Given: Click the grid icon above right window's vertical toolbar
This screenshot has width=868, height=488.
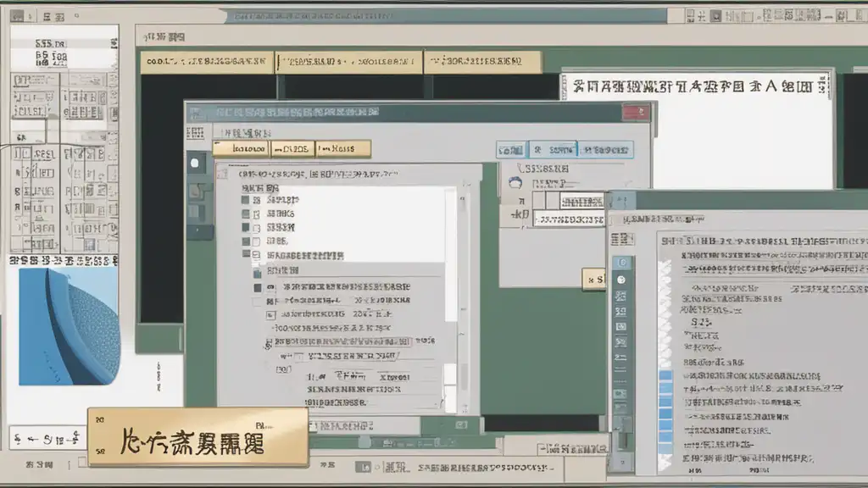Looking at the screenshot, I should [x=621, y=239].
